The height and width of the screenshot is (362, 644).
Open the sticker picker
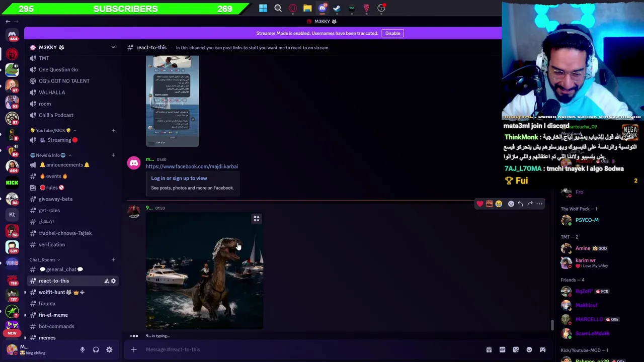tap(516, 349)
